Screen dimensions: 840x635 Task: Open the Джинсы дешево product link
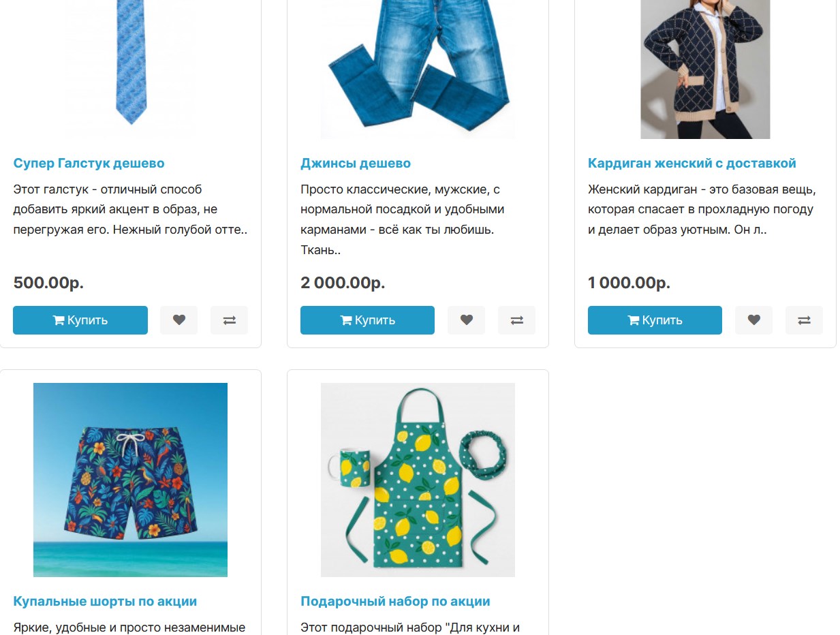coord(356,164)
